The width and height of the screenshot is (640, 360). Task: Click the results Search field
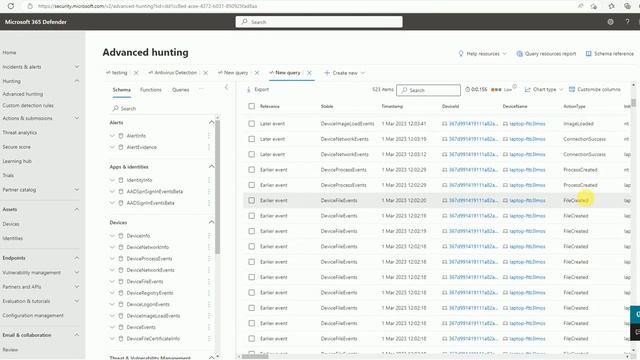[x=429, y=90]
